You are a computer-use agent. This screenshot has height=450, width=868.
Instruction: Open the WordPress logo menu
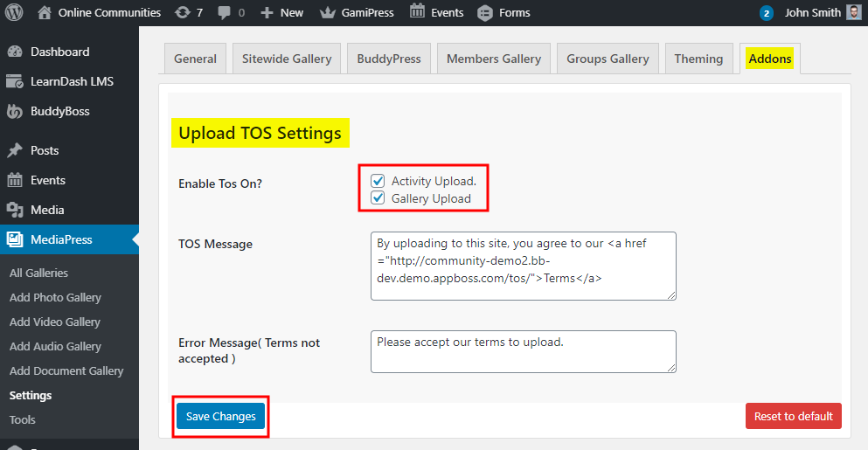coord(14,12)
